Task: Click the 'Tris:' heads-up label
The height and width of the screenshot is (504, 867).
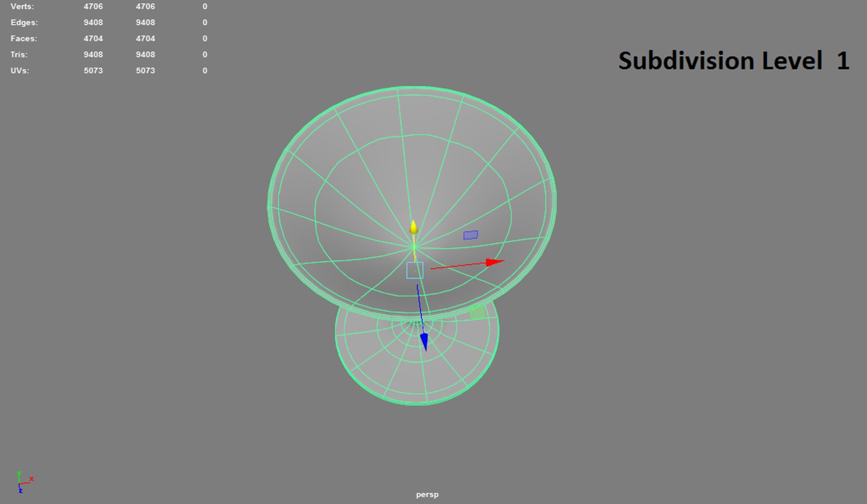Action: pos(19,55)
